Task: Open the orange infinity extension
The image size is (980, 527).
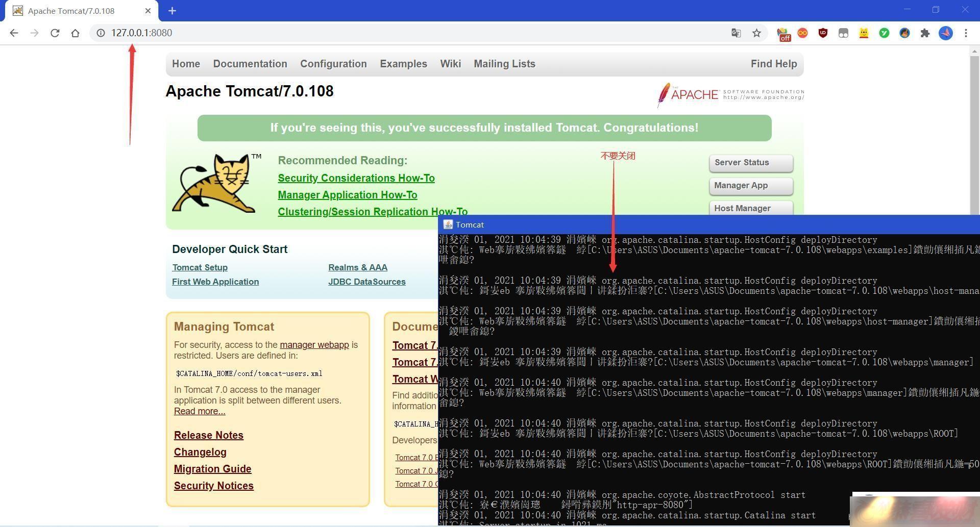Action: click(803, 33)
